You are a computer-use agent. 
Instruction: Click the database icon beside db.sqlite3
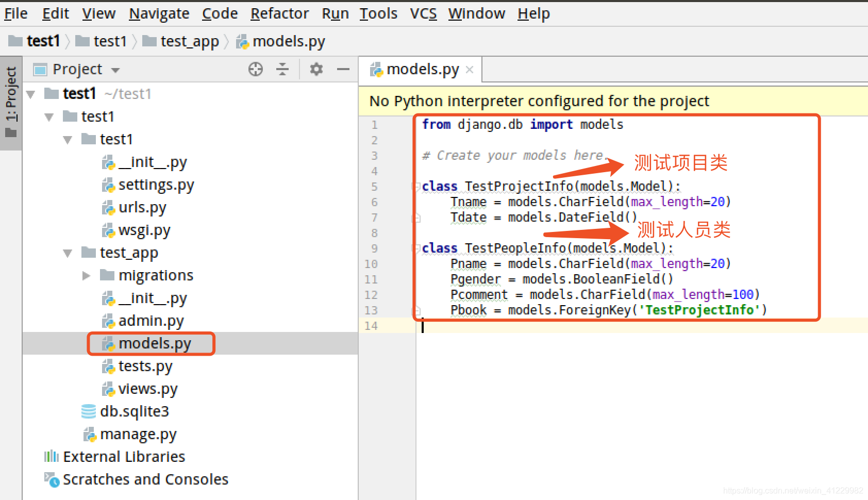point(89,411)
